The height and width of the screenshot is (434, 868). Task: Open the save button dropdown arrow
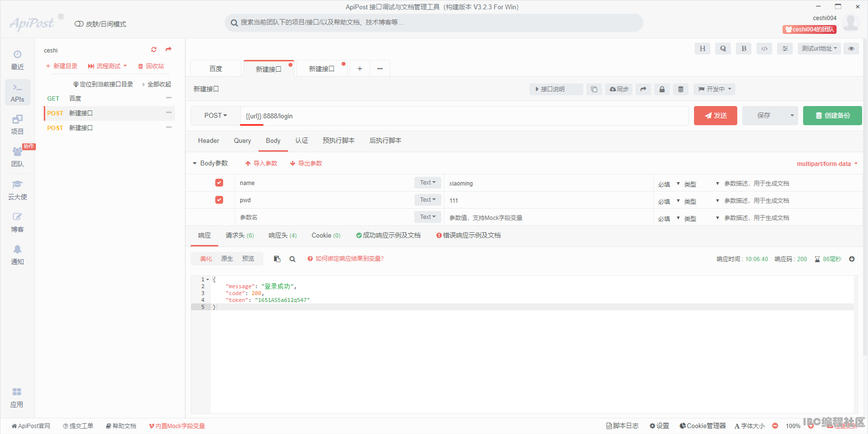[792, 116]
